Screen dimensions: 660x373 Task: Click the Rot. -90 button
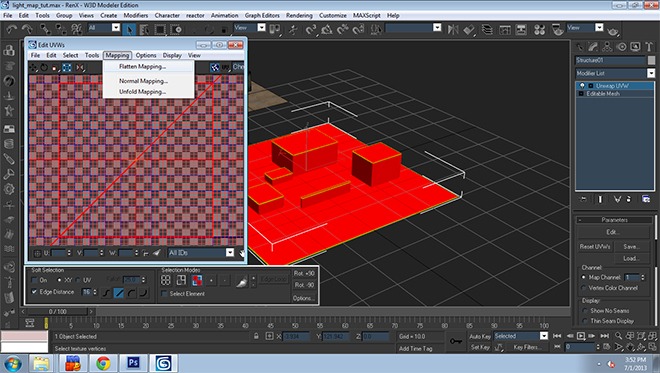[x=304, y=285]
